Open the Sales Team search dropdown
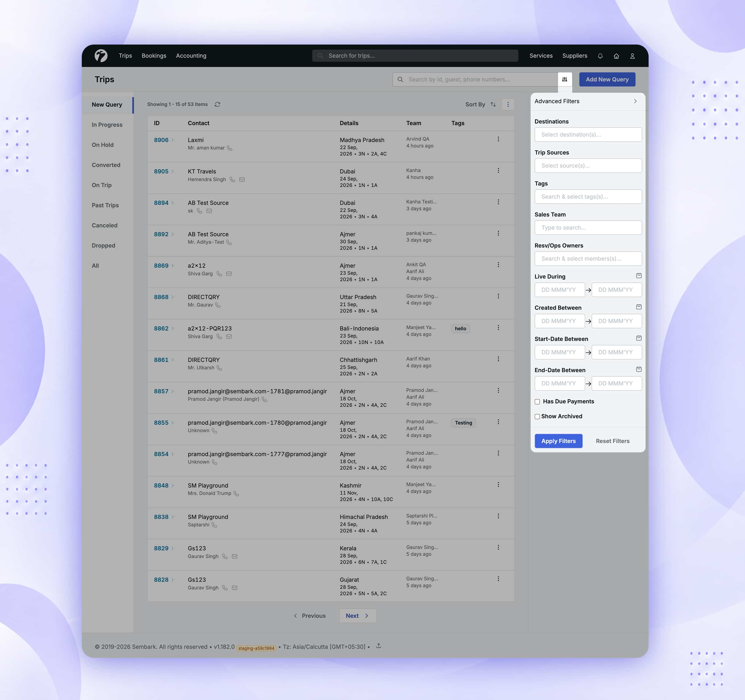The width and height of the screenshot is (745, 700). pyautogui.click(x=588, y=228)
